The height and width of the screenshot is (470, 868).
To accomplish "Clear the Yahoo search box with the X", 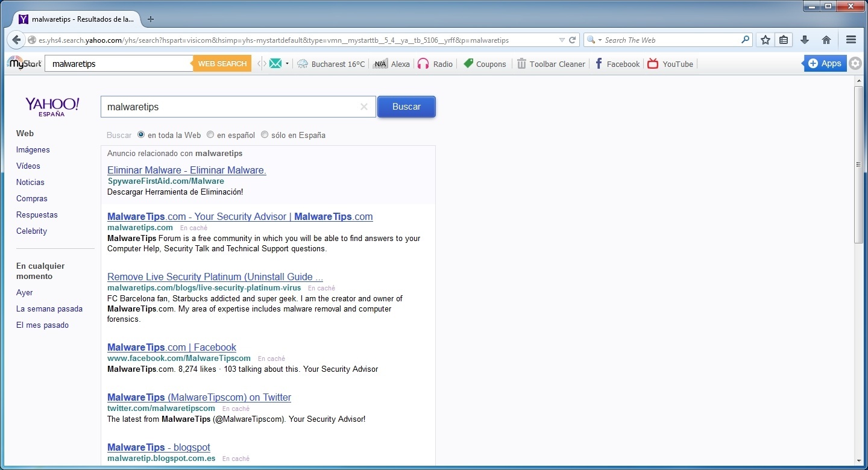I will tap(364, 107).
